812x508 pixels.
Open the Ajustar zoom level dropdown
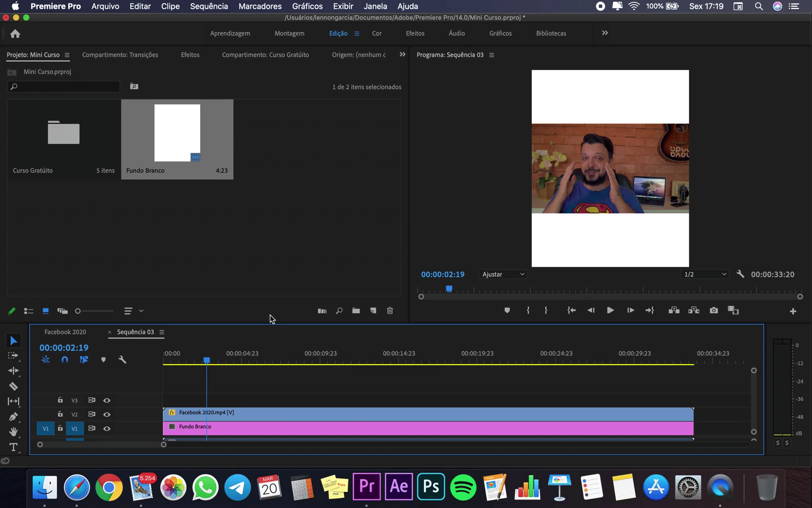[503, 274]
